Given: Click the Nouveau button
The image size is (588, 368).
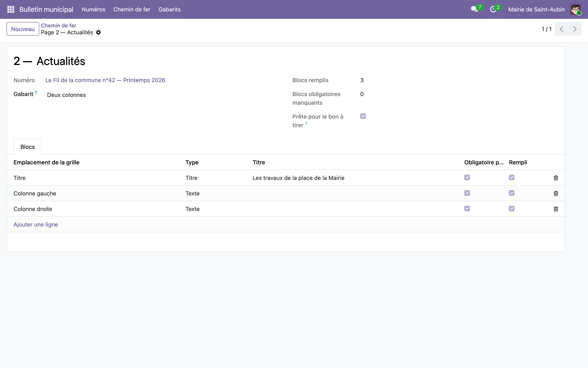Looking at the screenshot, I should click(23, 29).
